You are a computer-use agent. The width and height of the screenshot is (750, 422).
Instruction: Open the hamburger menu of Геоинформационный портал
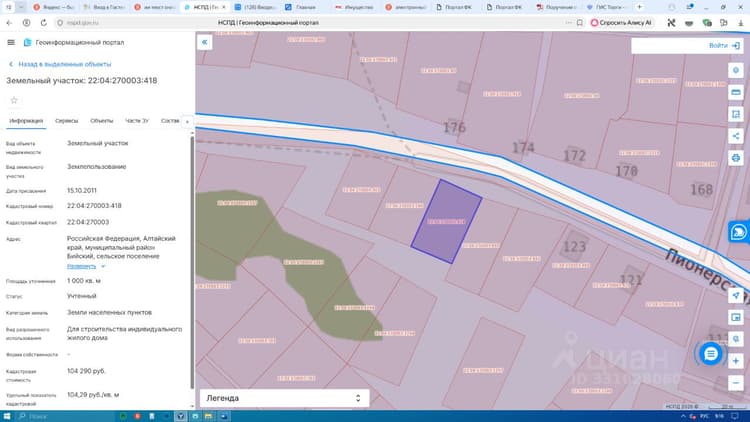pyautogui.click(x=11, y=43)
